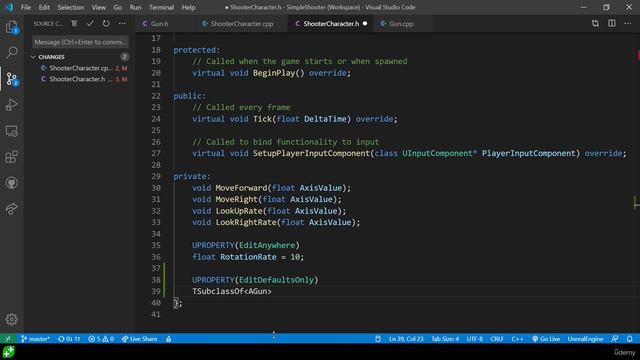Refresh the source control panel

pos(106,24)
